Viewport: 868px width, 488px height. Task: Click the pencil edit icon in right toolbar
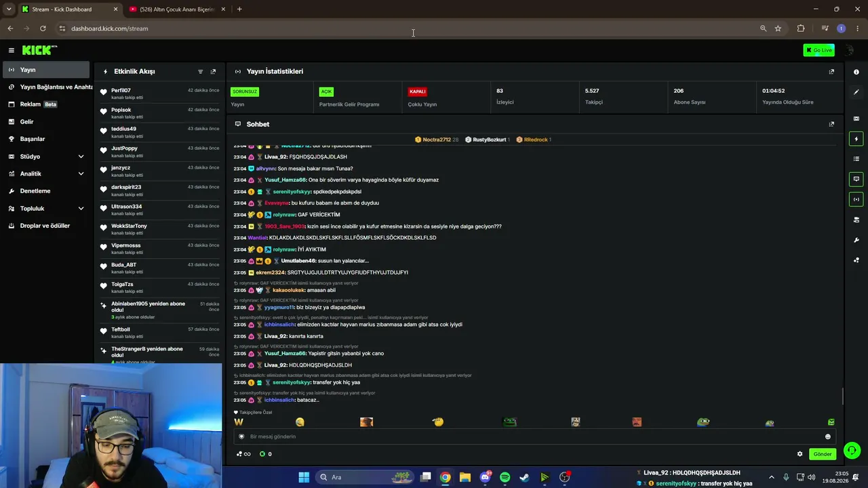pyautogui.click(x=856, y=92)
